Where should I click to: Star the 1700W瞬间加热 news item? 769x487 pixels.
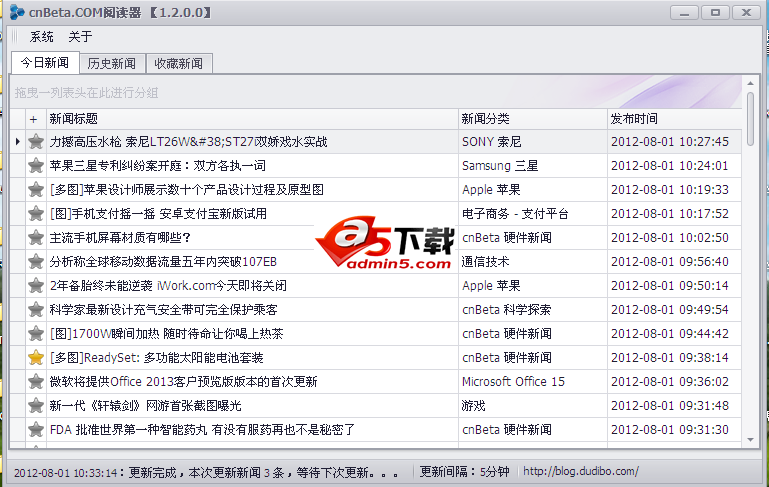coord(36,334)
